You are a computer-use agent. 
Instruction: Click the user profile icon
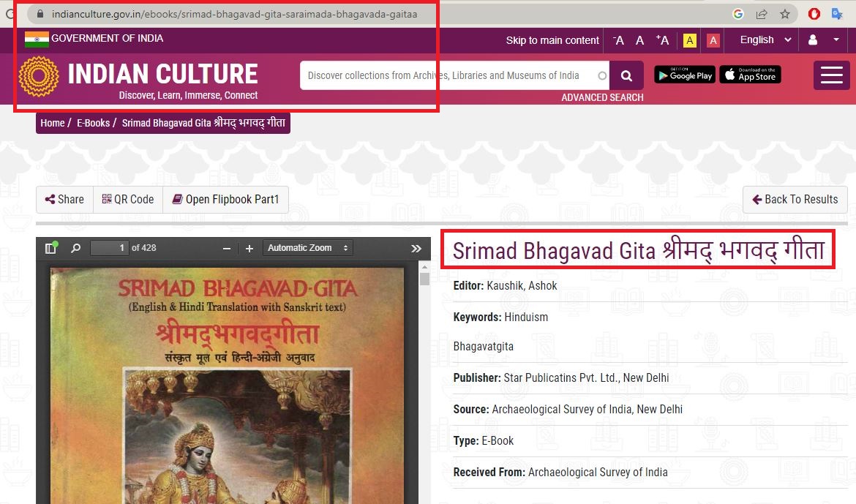coord(813,40)
